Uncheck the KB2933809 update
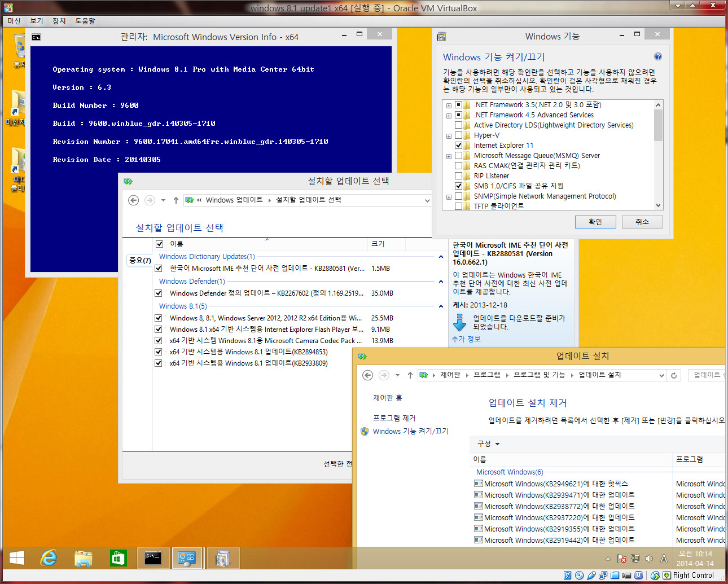The image size is (728, 584). (x=159, y=363)
